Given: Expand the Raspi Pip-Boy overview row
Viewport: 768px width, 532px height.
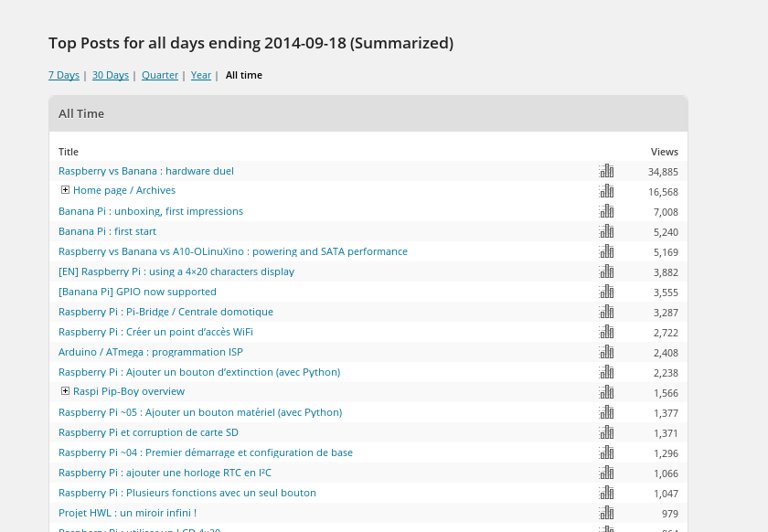Looking at the screenshot, I should [x=65, y=391].
